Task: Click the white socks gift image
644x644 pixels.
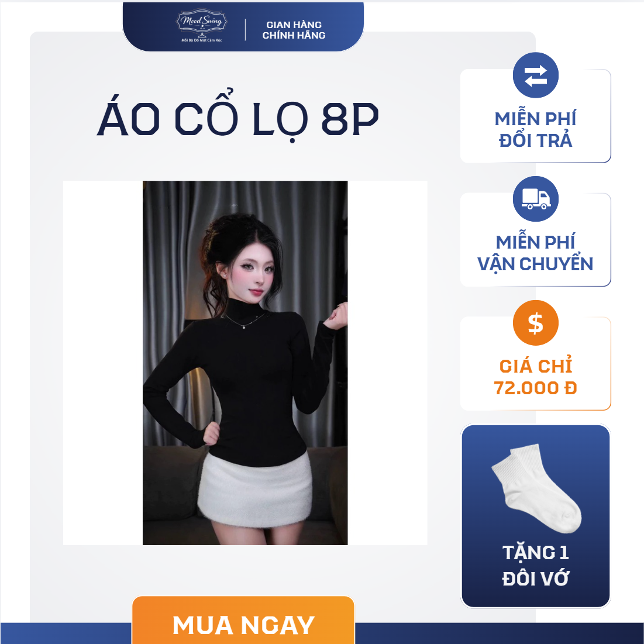Action: click(x=536, y=488)
